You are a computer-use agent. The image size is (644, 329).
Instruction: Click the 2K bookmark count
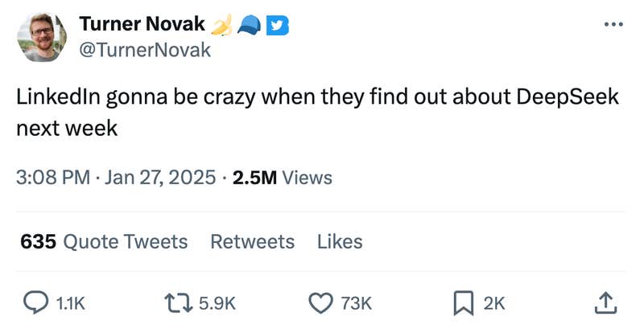point(494,303)
